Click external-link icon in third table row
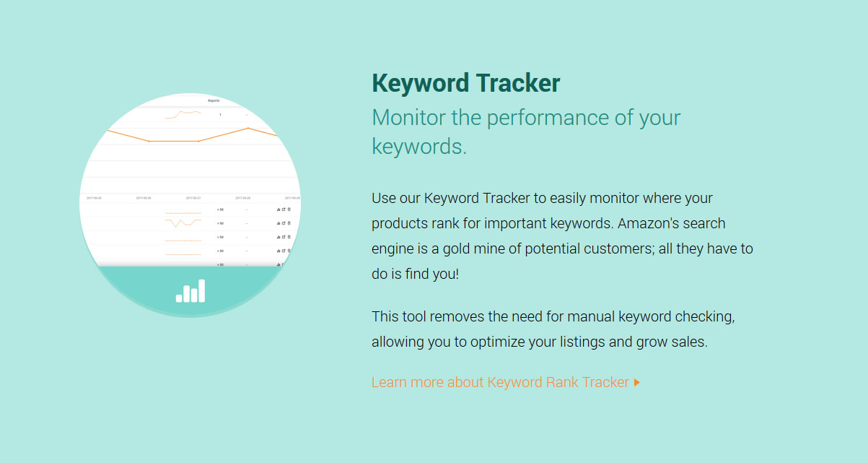This screenshot has width=868, height=463. point(284,237)
